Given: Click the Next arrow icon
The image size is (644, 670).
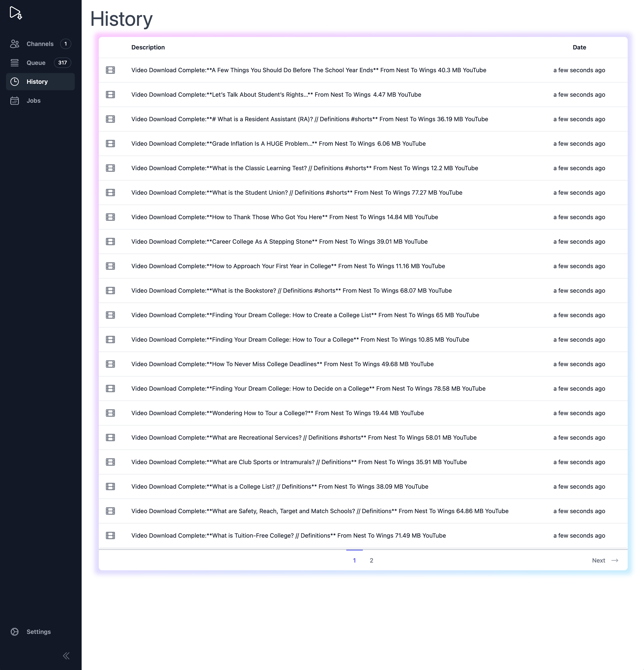Looking at the screenshot, I should click(615, 560).
